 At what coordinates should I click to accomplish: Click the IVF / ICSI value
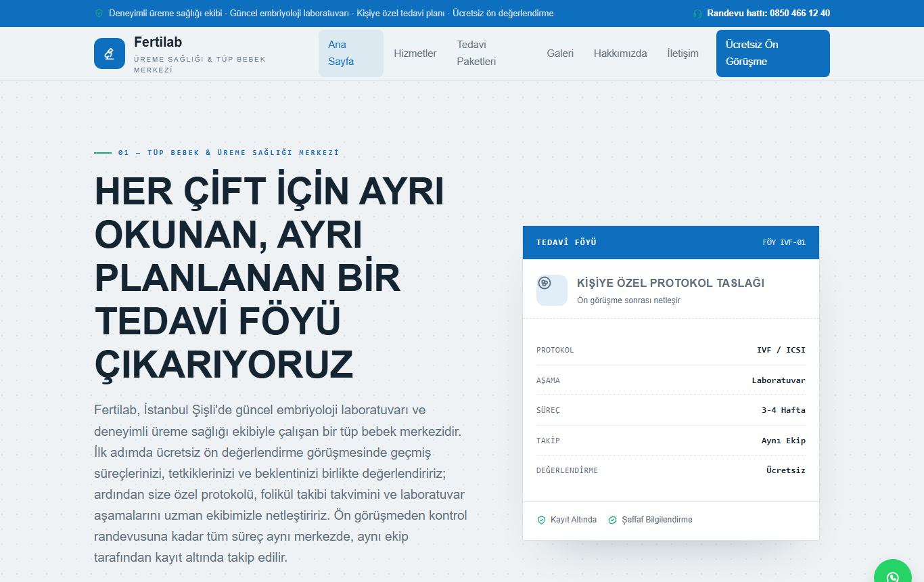pyautogui.click(x=781, y=351)
